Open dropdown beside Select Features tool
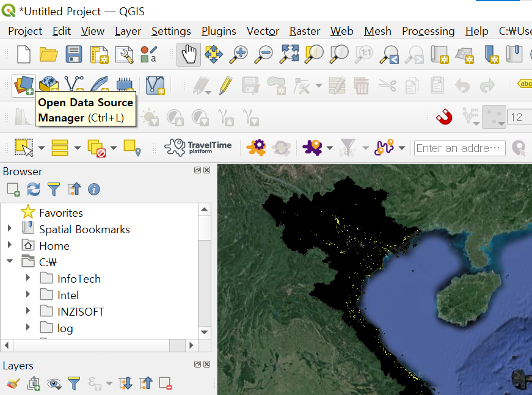 click(x=42, y=148)
